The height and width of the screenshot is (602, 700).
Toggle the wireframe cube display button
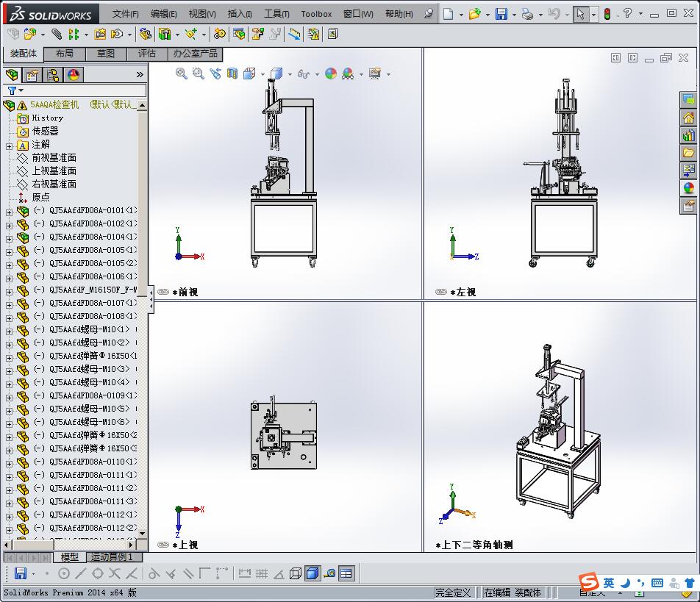point(295,573)
